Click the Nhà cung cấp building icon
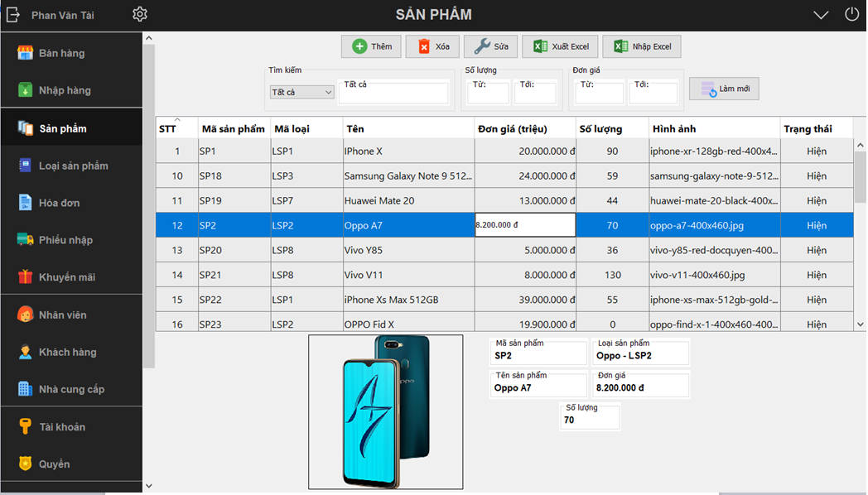The width and height of the screenshot is (868, 495). pos(25,389)
